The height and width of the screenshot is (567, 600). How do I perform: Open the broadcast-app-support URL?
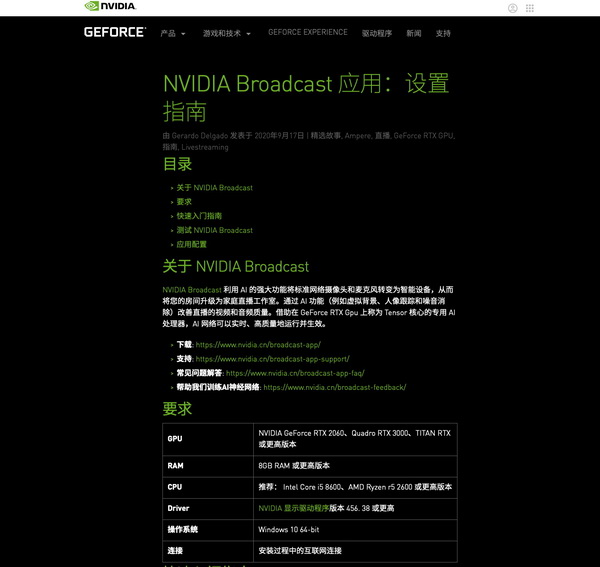[272, 359]
